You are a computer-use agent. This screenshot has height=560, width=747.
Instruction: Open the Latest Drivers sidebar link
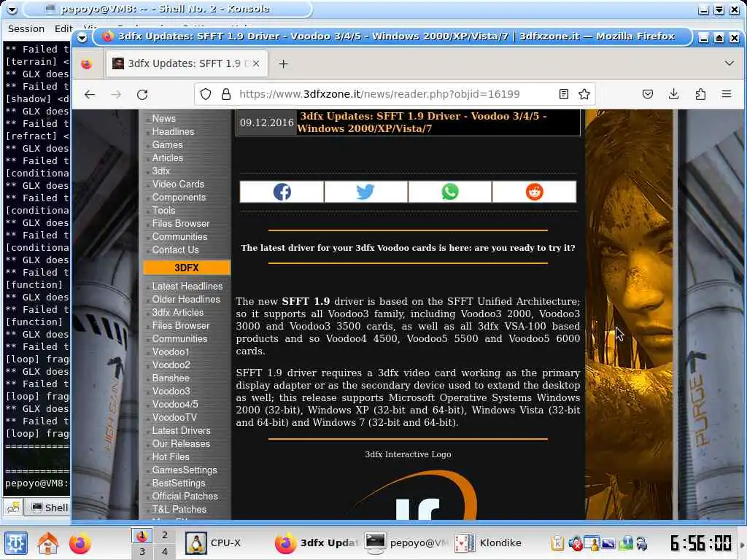pos(181,430)
